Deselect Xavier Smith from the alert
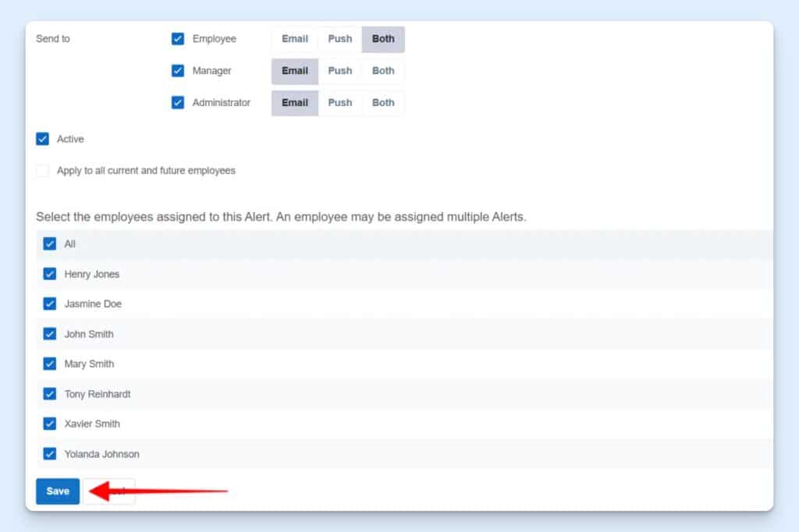Screen dimensions: 799x532 (x=50, y=424)
